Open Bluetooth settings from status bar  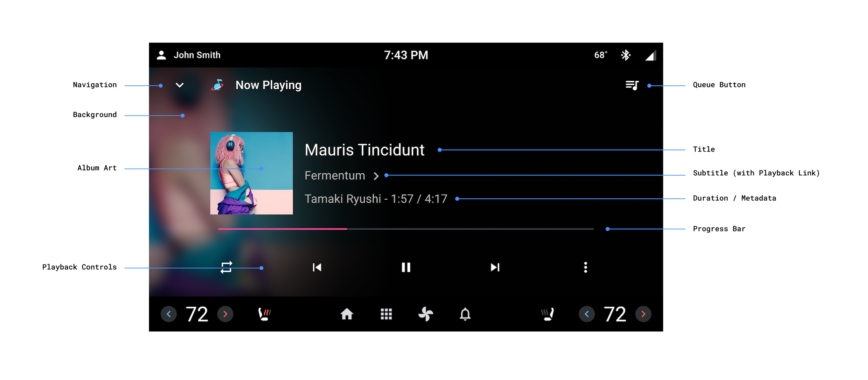click(x=626, y=54)
